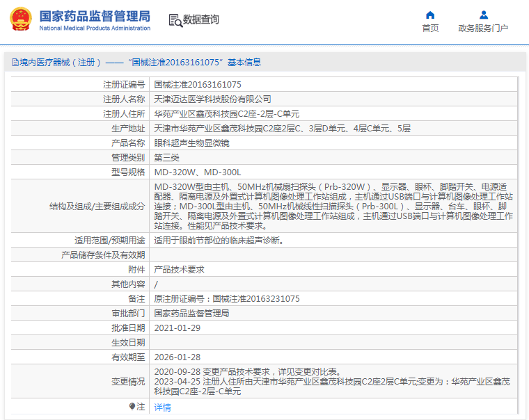Click the NMPA national emblem logo
Screen dimensions: 529x420
click(x=21, y=19)
